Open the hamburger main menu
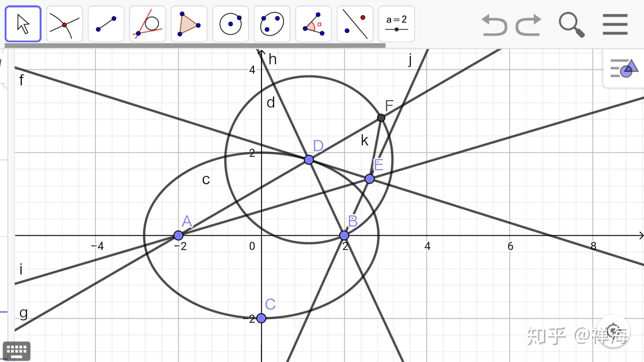The height and width of the screenshot is (362, 644). 615,24
